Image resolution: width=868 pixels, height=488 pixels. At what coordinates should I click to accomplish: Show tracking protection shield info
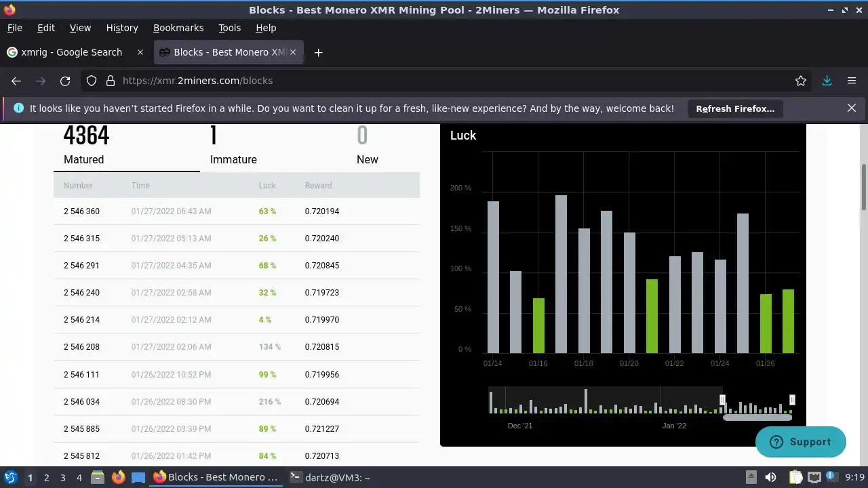point(92,81)
